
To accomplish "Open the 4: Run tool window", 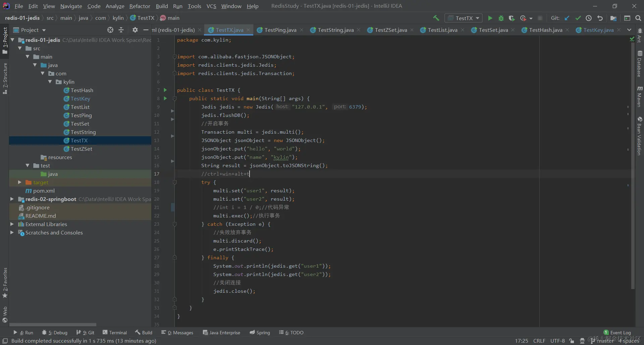I will pos(23,333).
